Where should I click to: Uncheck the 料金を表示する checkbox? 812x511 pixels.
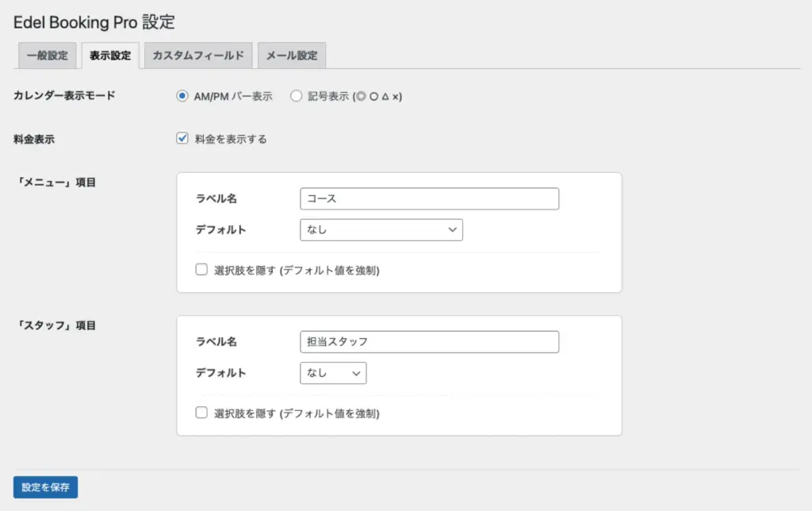182,139
